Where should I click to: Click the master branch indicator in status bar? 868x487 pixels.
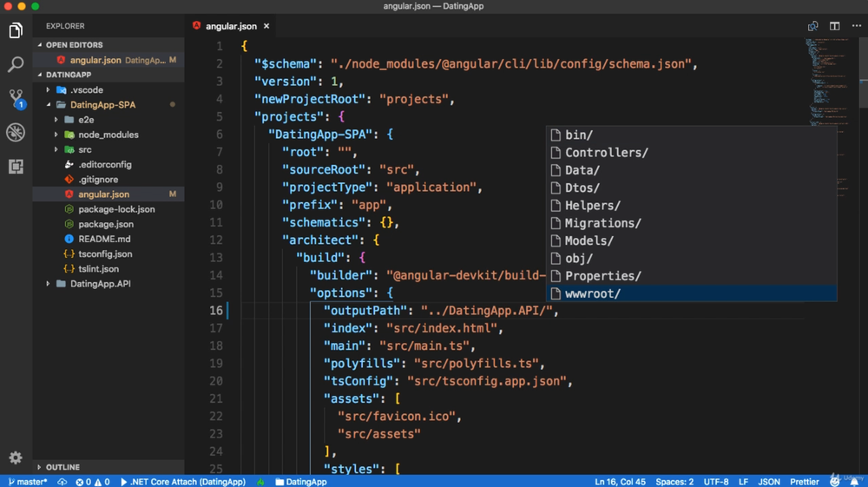pyautogui.click(x=28, y=482)
